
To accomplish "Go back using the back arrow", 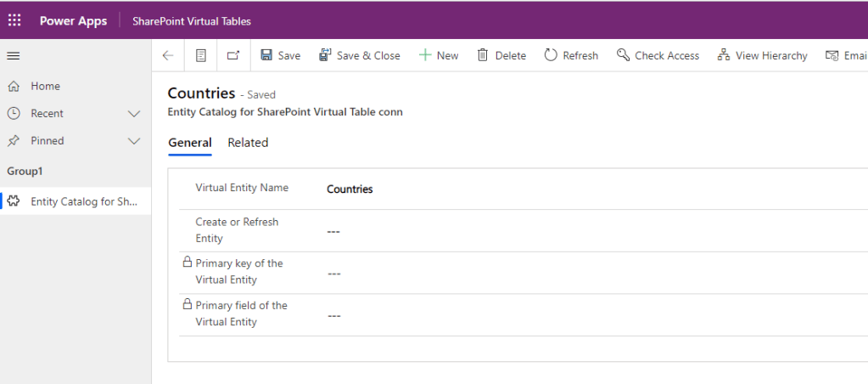I will [x=168, y=56].
